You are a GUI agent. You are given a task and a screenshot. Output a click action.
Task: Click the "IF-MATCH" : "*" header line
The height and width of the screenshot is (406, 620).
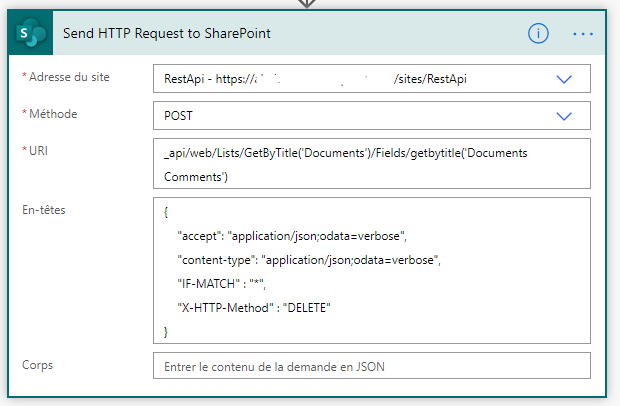(221, 284)
